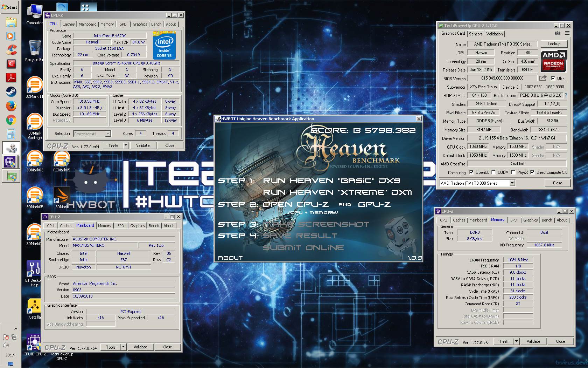Select the 3DMark03 desktop shortcut
The image size is (588, 368).
(x=34, y=161)
